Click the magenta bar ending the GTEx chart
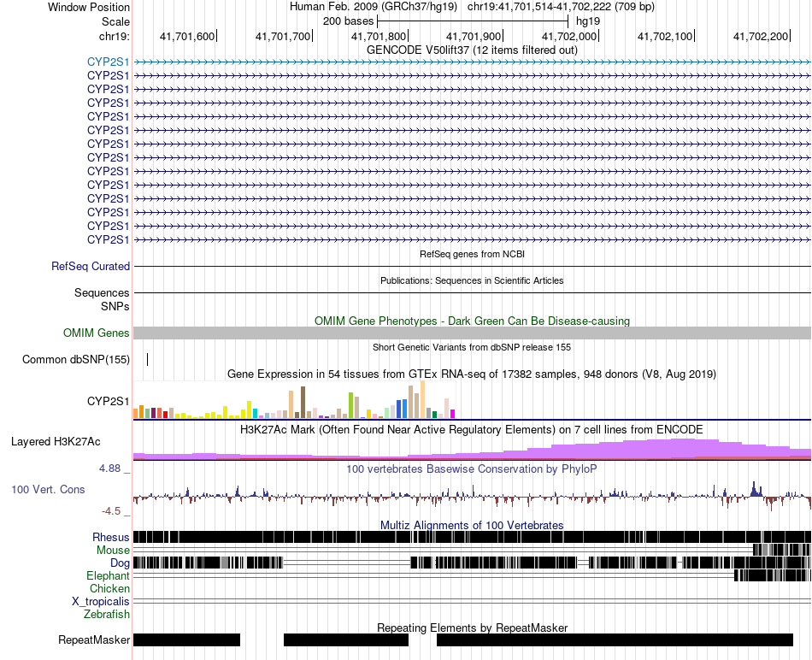Image resolution: width=812 pixels, height=660 pixels. (x=452, y=414)
